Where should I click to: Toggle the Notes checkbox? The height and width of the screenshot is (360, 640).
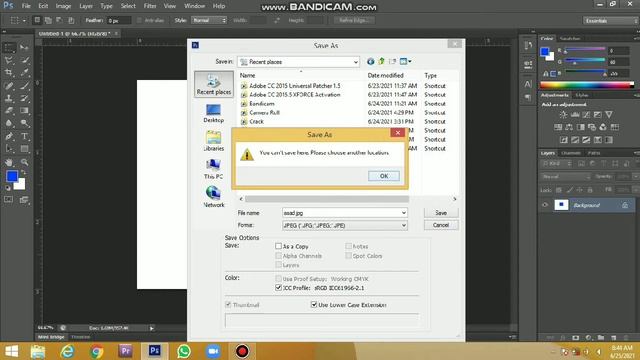click(348, 246)
